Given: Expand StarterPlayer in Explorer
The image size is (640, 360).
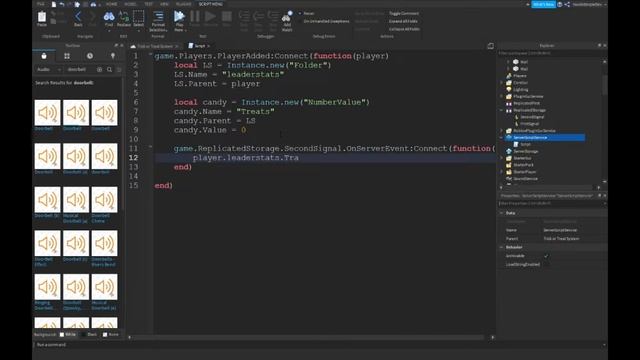Looking at the screenshot, I should tap(502, 172).
